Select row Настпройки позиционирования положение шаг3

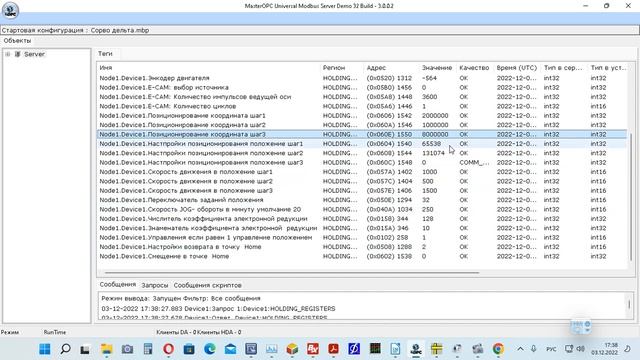tap(362, 162)
